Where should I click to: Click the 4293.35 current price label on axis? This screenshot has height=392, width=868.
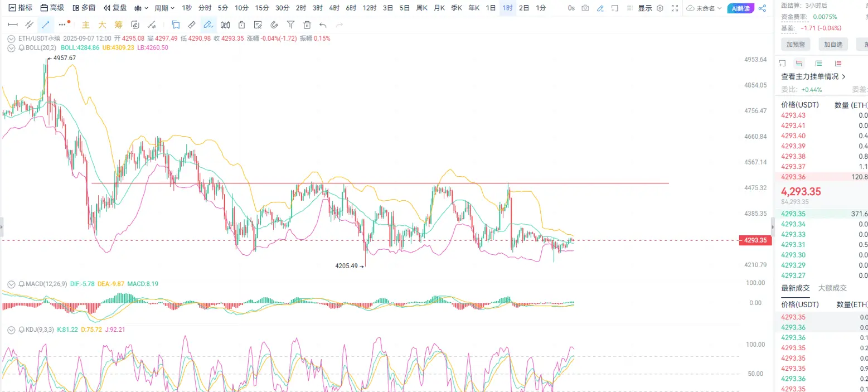[x=755, y=240]
